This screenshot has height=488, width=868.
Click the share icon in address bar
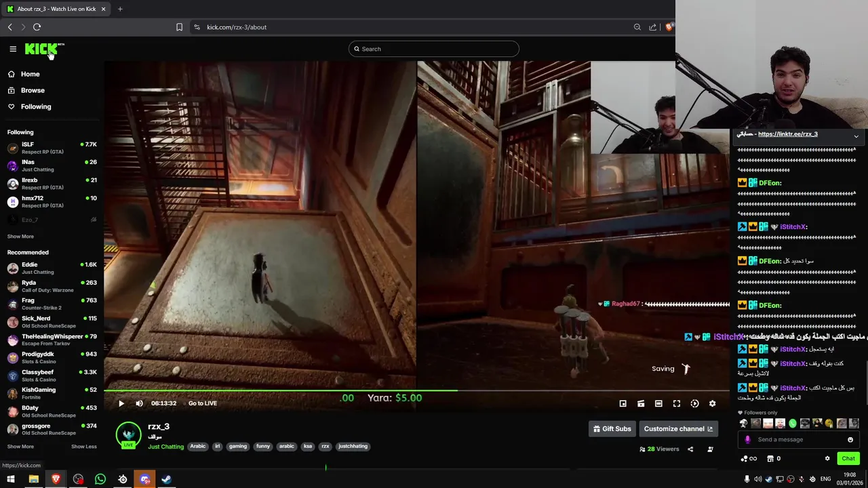pyautogui.click(x=652, y=27)
